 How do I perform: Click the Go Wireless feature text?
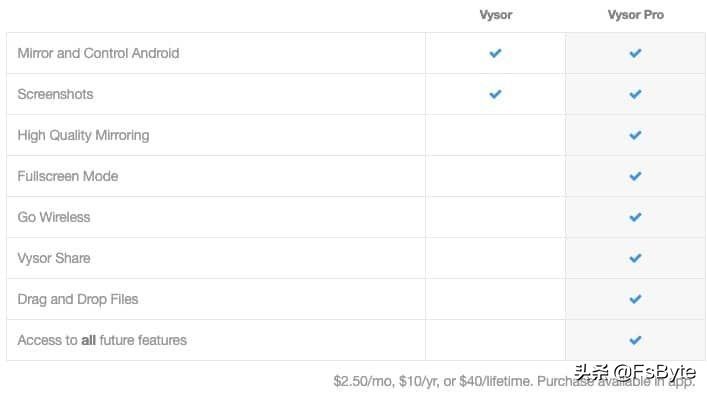(x=54, y=217)
